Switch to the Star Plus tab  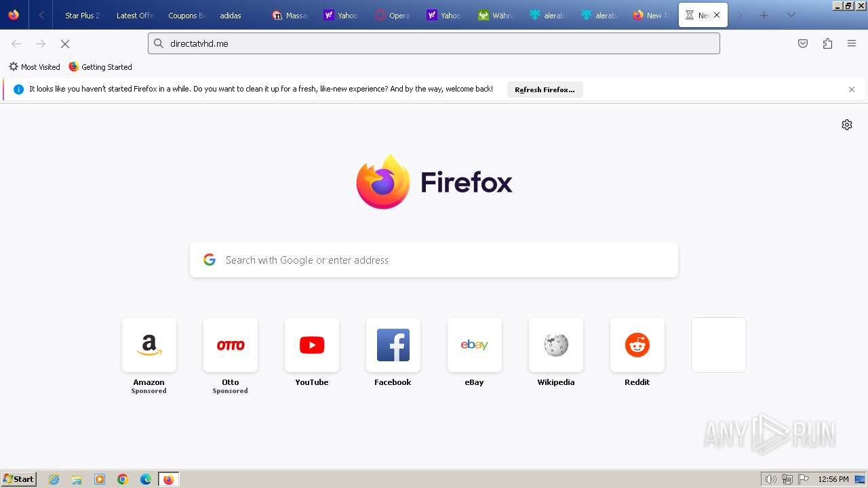81,15
